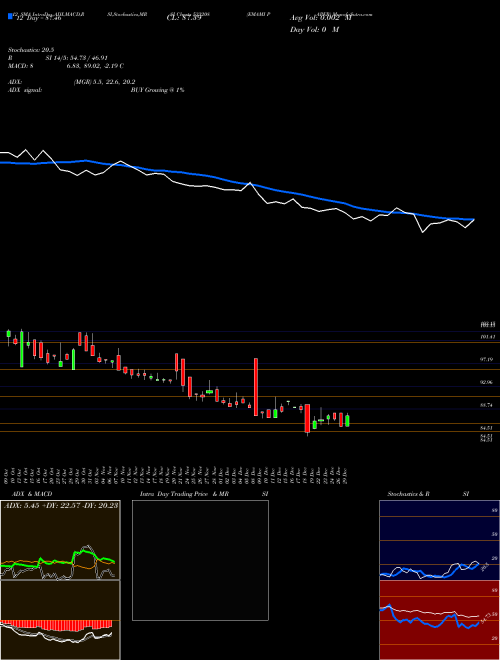Select the '12 Day = 87.46' moving average label
This screenshot has height=660, width=500.
pos(37,18)
